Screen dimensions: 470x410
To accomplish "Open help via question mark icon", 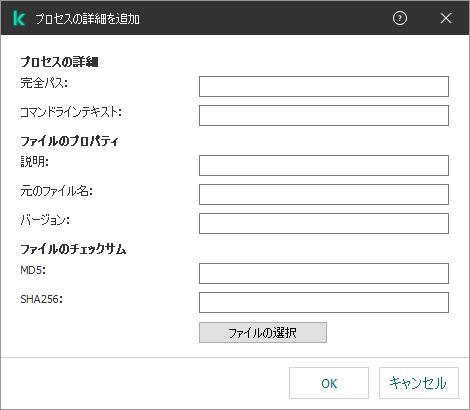I will tap(400, 18).
